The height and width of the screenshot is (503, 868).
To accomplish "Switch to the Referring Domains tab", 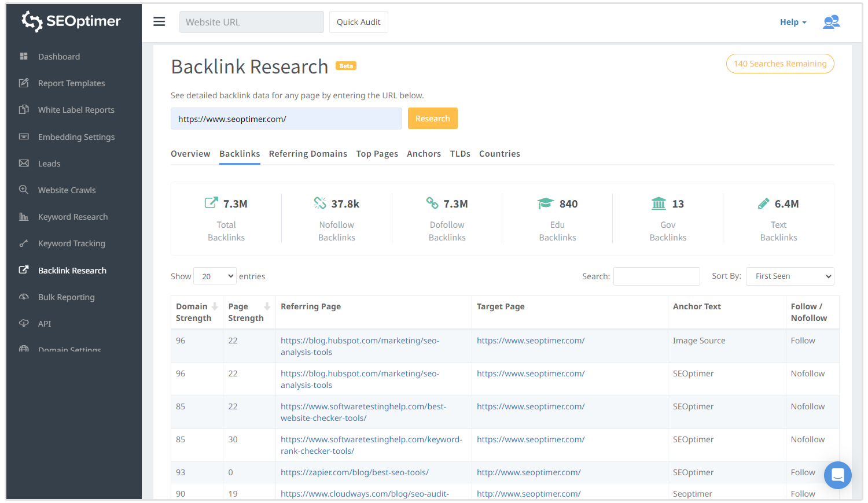I will pos(308,154).
